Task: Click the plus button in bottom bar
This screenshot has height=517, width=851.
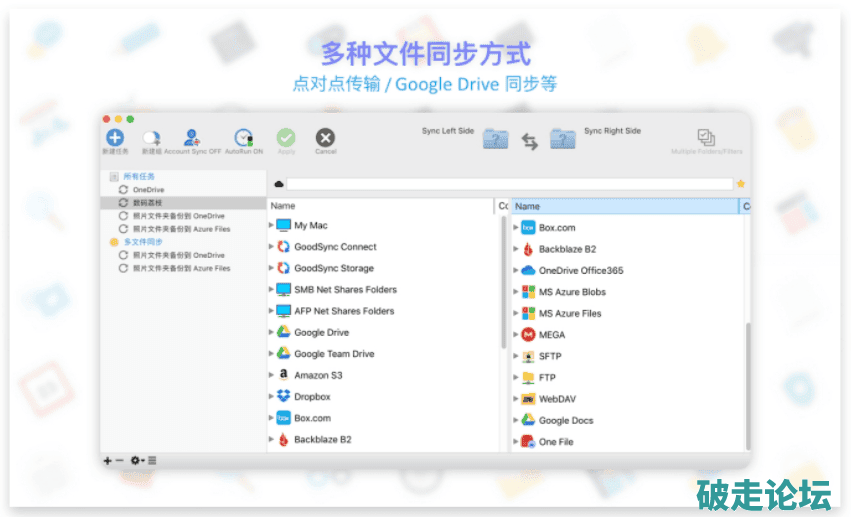Action: (107, 460)
